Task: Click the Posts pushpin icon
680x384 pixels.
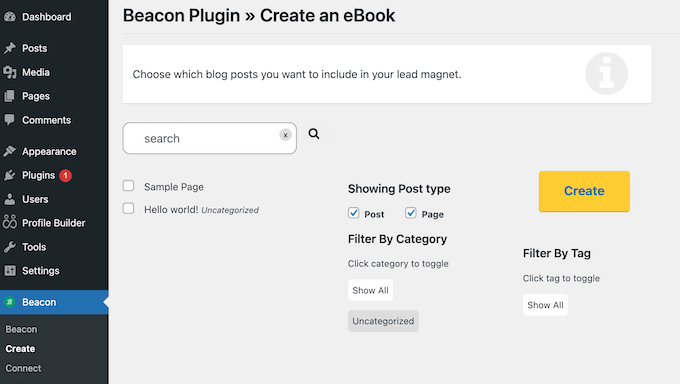Action: pos(10,48)
